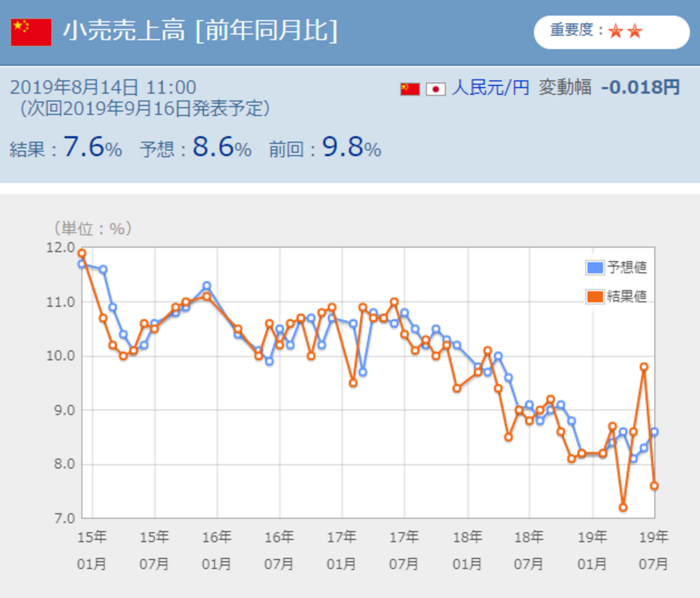
Task: Click the first orange data point near 11.9
Action: click(82, 253)
